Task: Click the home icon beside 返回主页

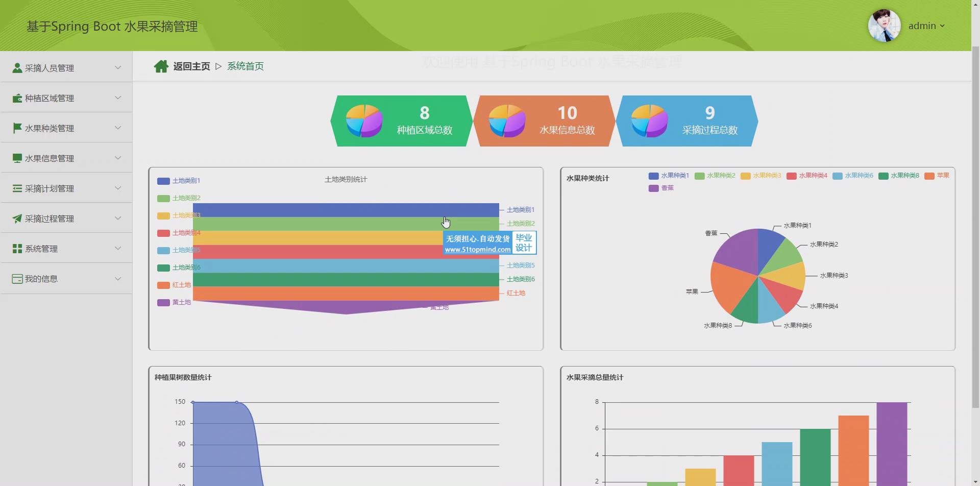Action: 161,66
